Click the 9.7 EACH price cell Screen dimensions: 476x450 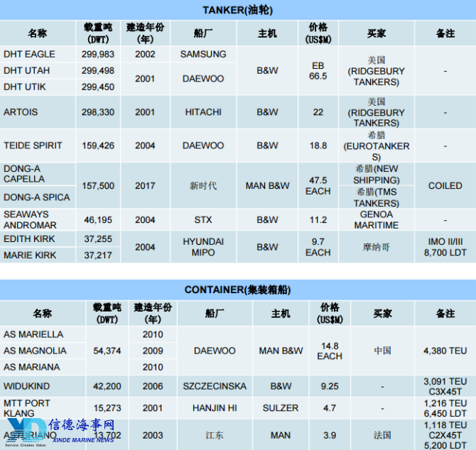coord(318,247)
